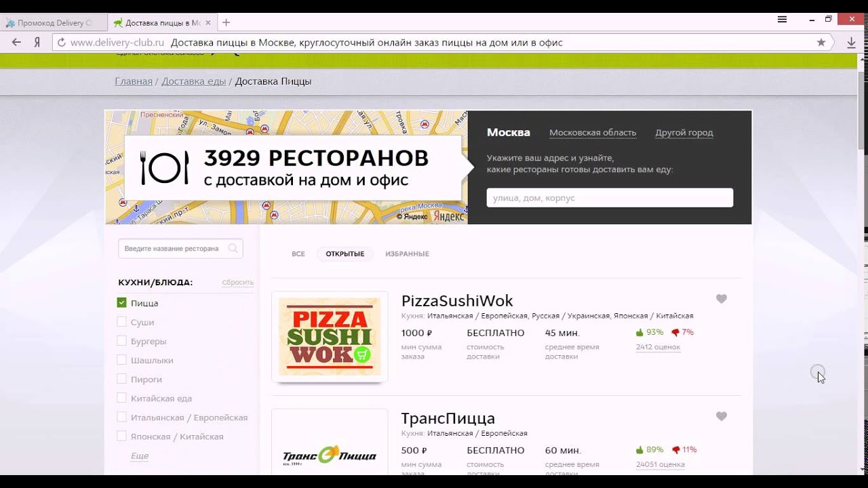Click red thumbs-down 11% for ТрансПицца
868x488 pixels.
[x=684, y=449]
